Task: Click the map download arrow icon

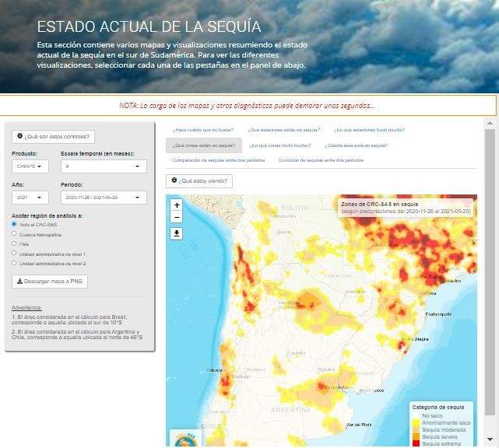Action: point(177,233)
